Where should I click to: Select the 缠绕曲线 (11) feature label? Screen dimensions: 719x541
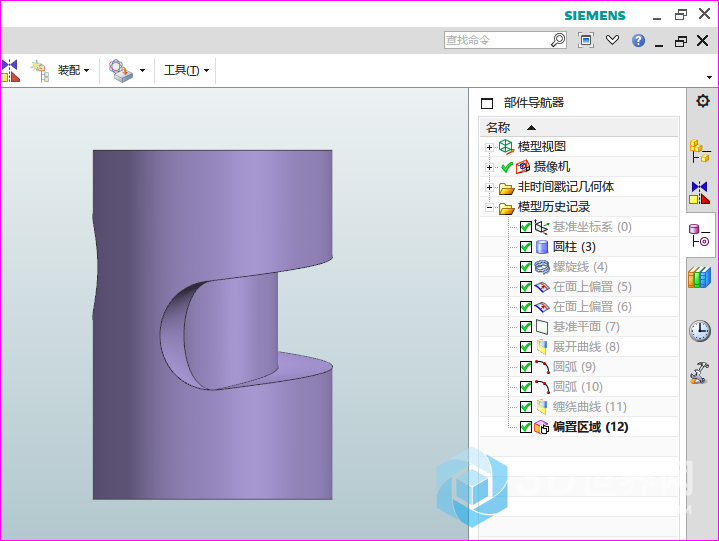pos(590,407)
